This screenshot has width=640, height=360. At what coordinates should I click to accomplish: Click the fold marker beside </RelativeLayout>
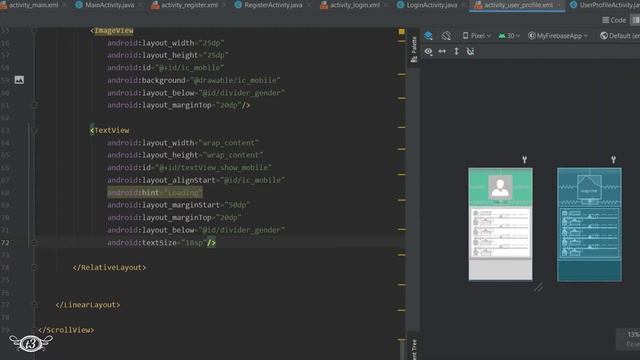(x=34, y=268)
